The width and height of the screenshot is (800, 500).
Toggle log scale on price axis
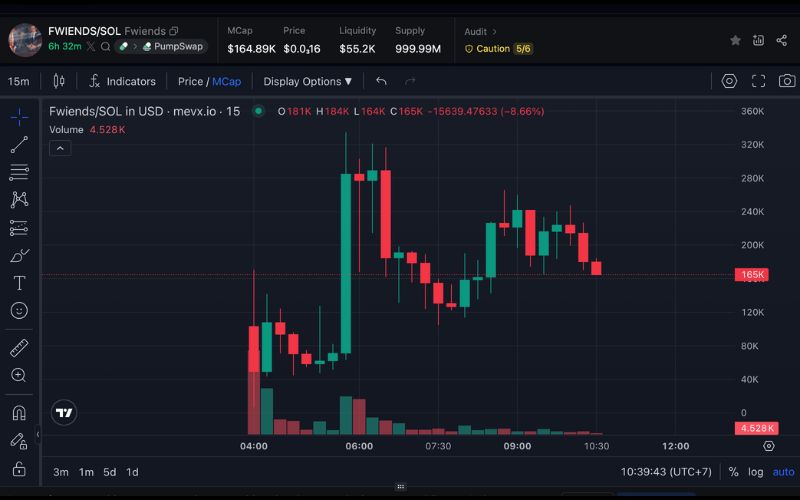pyautogui.click(x=755, y=472)
